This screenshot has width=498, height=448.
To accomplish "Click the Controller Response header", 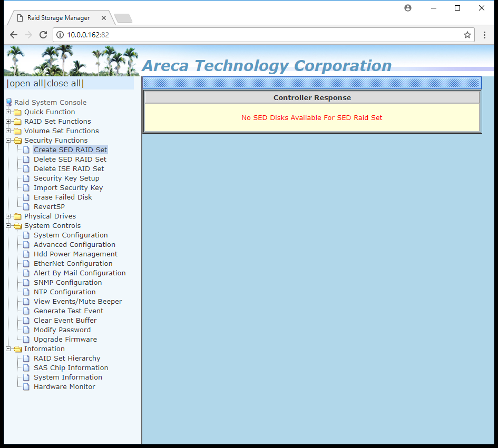I will (x=312, y=97).
